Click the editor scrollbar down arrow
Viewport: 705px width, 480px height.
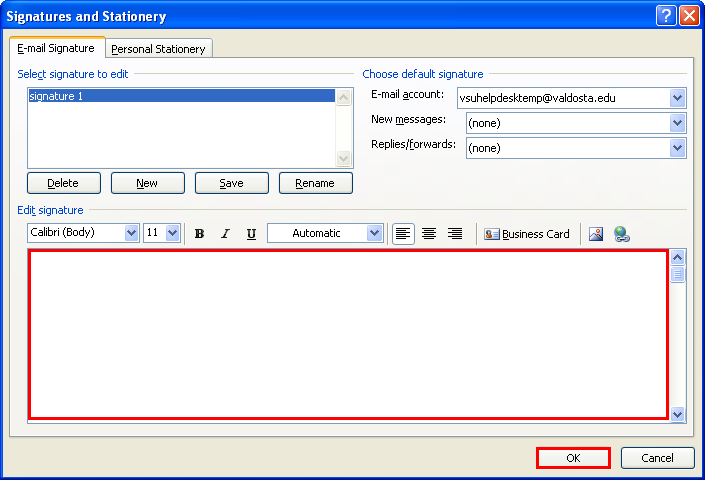(678, 414)
